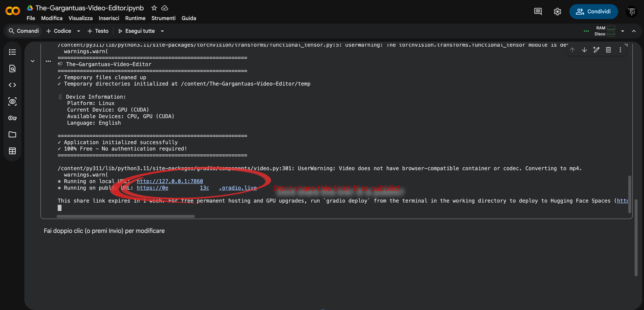This screenshot has width=644, height=310.
Task: Open the Modifica menu
Action: click(x=52, y=18)
